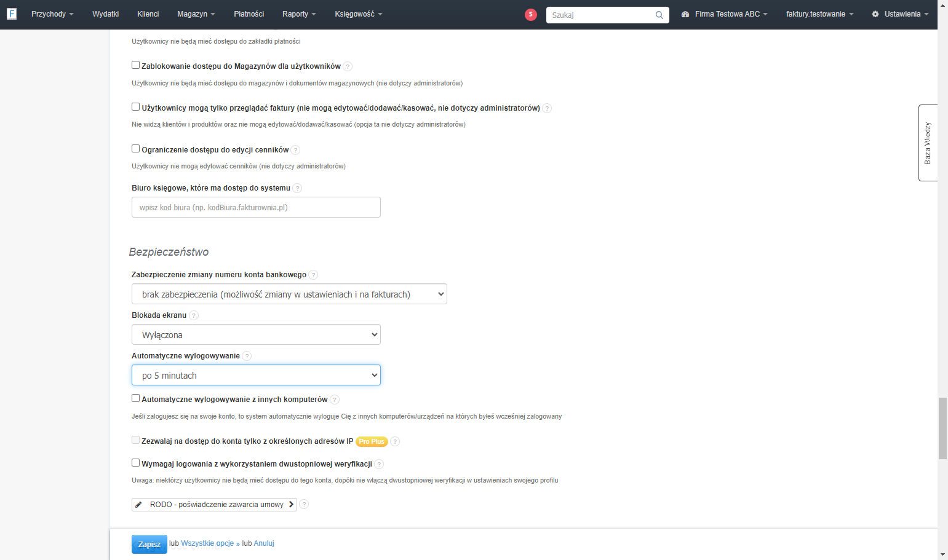
Task: Open the Klienci menu item
Action: click(x=148, y=14)
